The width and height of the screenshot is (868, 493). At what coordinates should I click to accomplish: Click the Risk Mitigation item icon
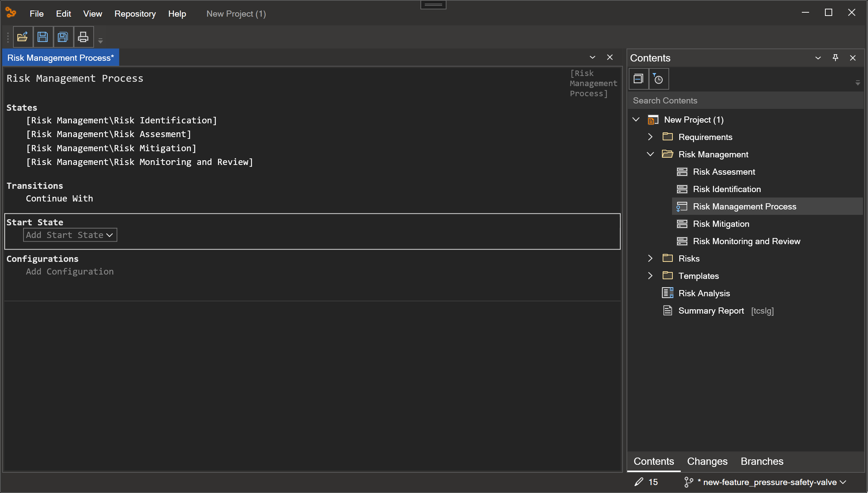[682, 224]
